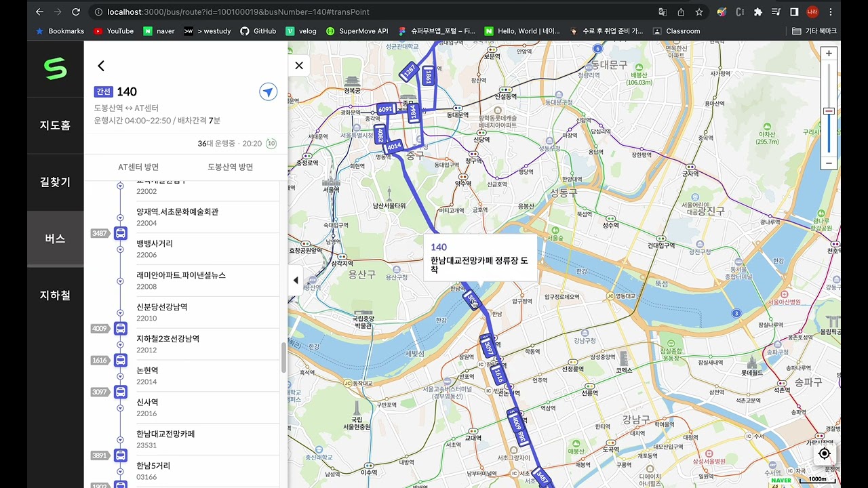This screenshot has width=868, height=488.
Task: Click the refresh countdown timer icon
Action: tap(271, 144)
